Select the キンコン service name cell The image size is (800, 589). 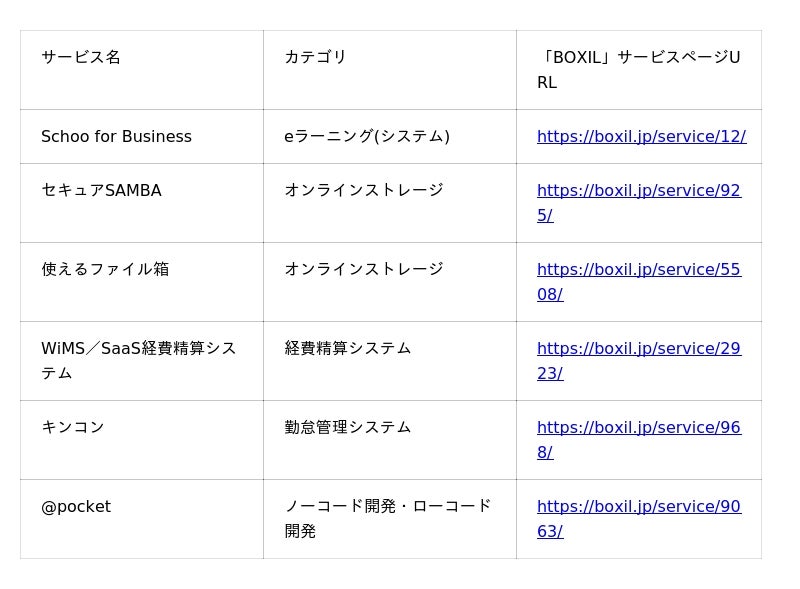point(73,428)
